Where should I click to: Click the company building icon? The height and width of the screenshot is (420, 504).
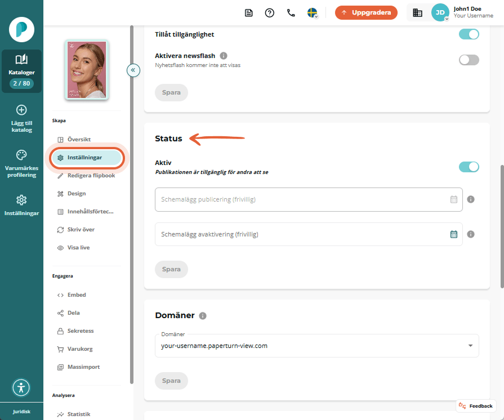click(x=417, y=13)
